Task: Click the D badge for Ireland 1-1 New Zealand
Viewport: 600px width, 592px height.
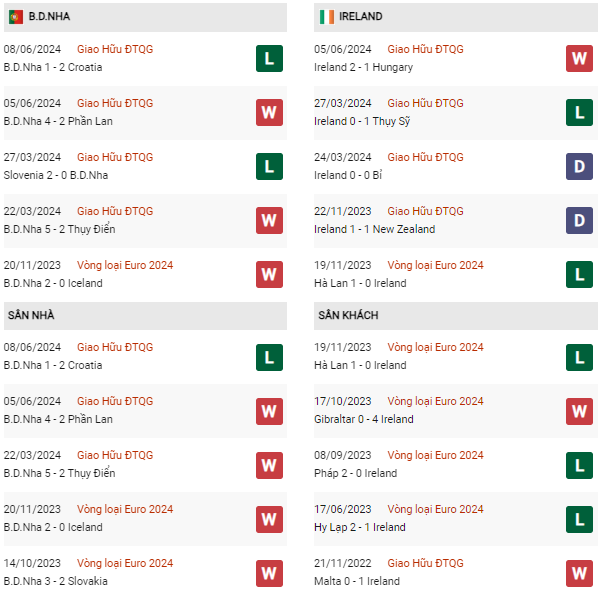Action: coord(579,220)
